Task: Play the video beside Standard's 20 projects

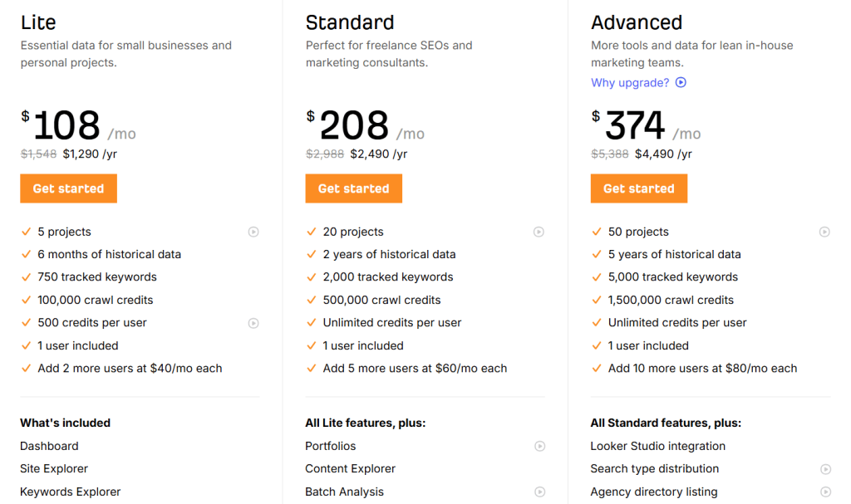Action: click(539, 232)
